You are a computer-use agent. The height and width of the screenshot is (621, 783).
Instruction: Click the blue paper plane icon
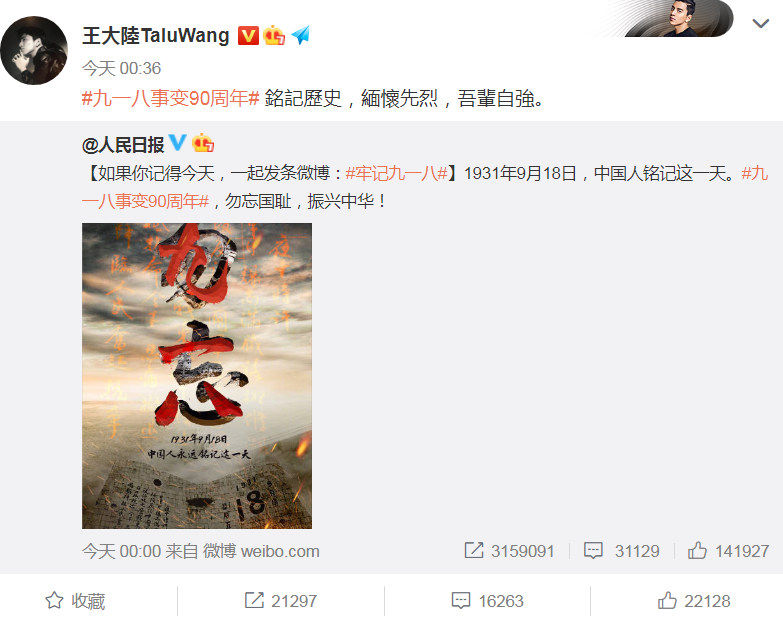point(301,35)
